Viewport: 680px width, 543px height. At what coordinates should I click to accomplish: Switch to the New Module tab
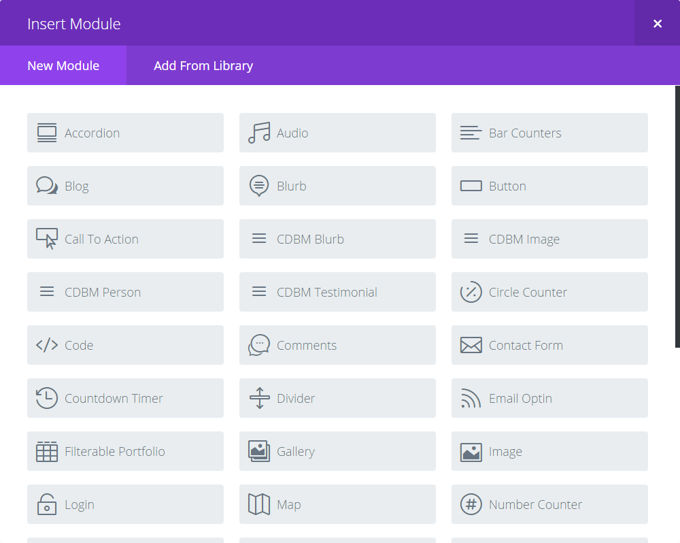click(x=63, y=66)
